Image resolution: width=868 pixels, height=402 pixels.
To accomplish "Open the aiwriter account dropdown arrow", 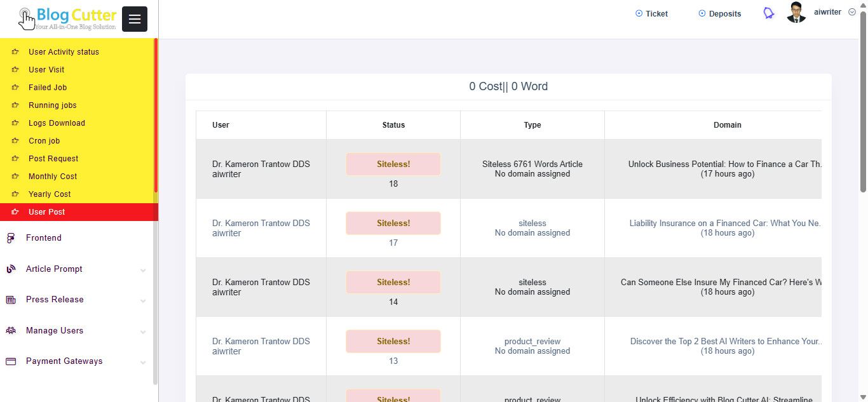I will click(852, 12).
